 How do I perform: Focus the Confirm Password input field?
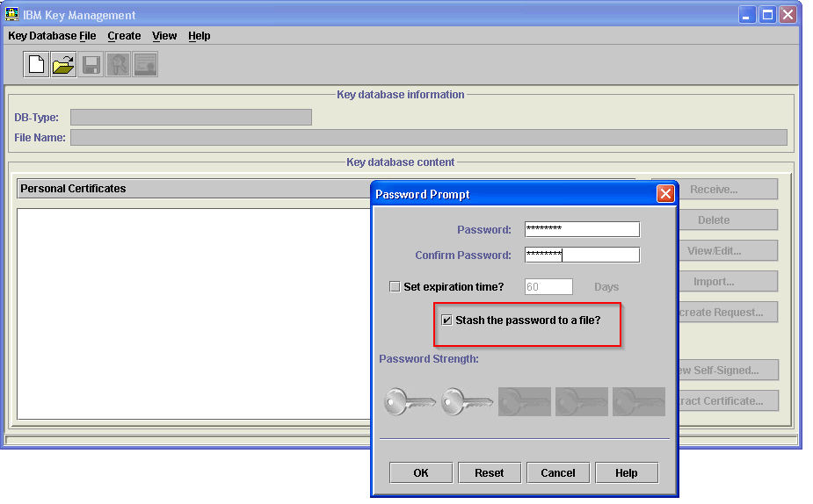[x=582, y=255]
